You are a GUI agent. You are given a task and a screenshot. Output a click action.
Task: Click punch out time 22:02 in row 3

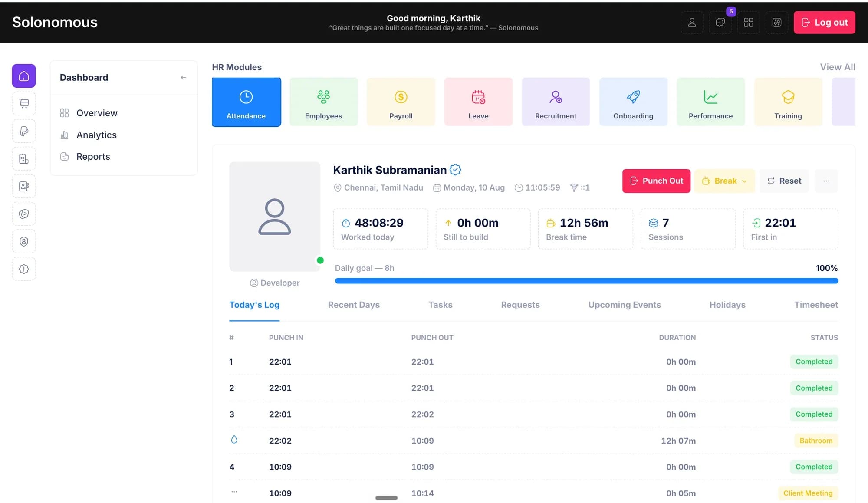422,414
